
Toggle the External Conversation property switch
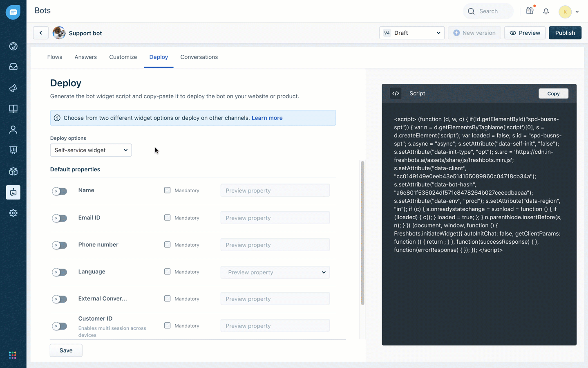59,299
